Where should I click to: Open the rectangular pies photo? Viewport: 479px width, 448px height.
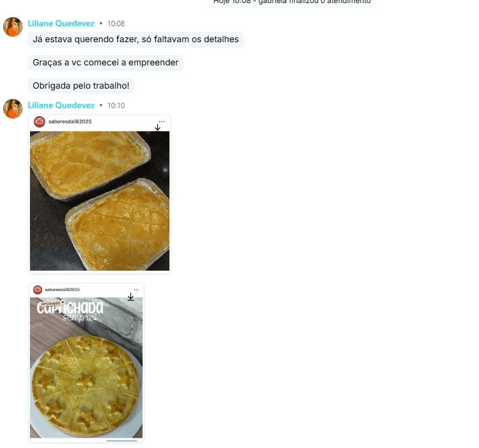tap(100, 201)
